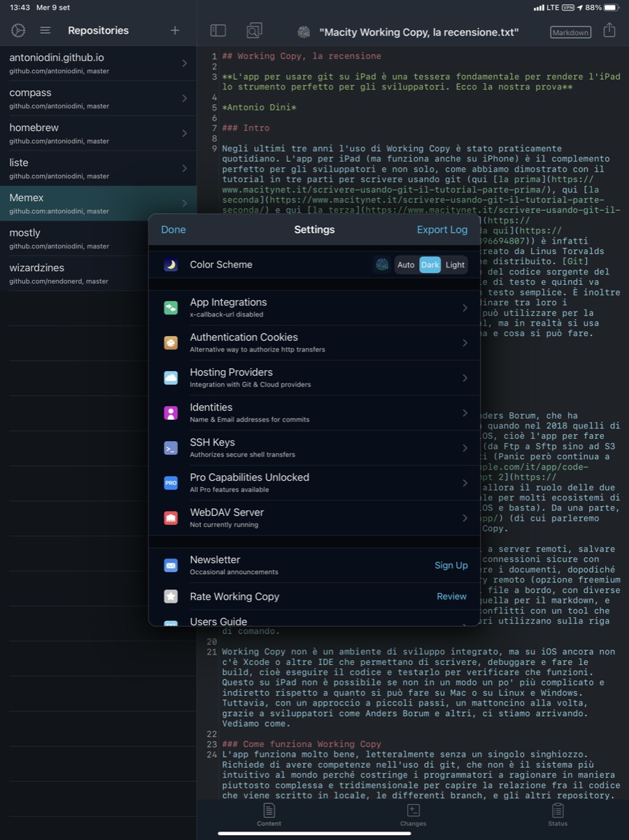Expand Identities settings chevron
The image size is (629, 840).
(x=465, y=413)
